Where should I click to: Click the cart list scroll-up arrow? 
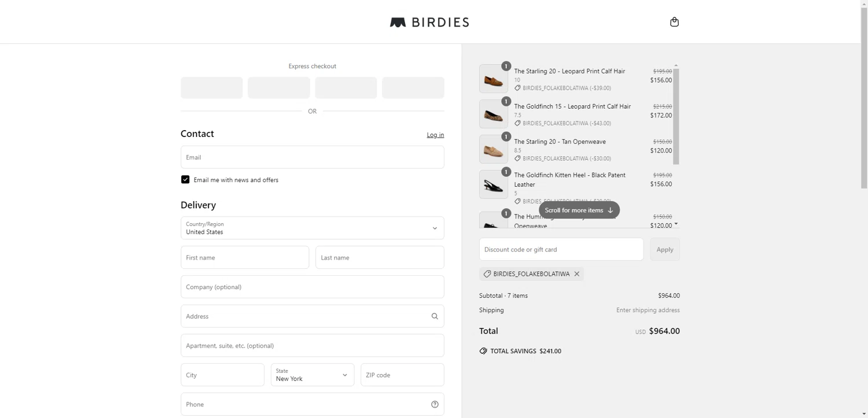(676, 66)
